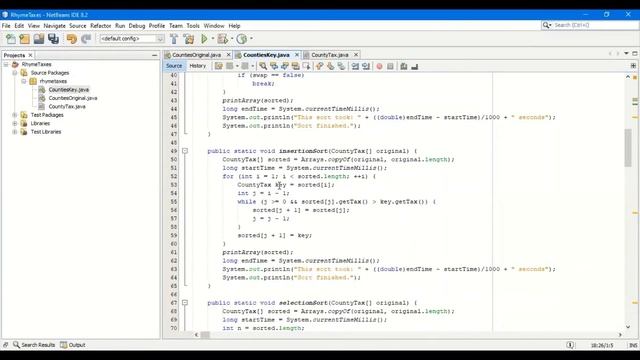Open the Tools menu

(193, 26)
